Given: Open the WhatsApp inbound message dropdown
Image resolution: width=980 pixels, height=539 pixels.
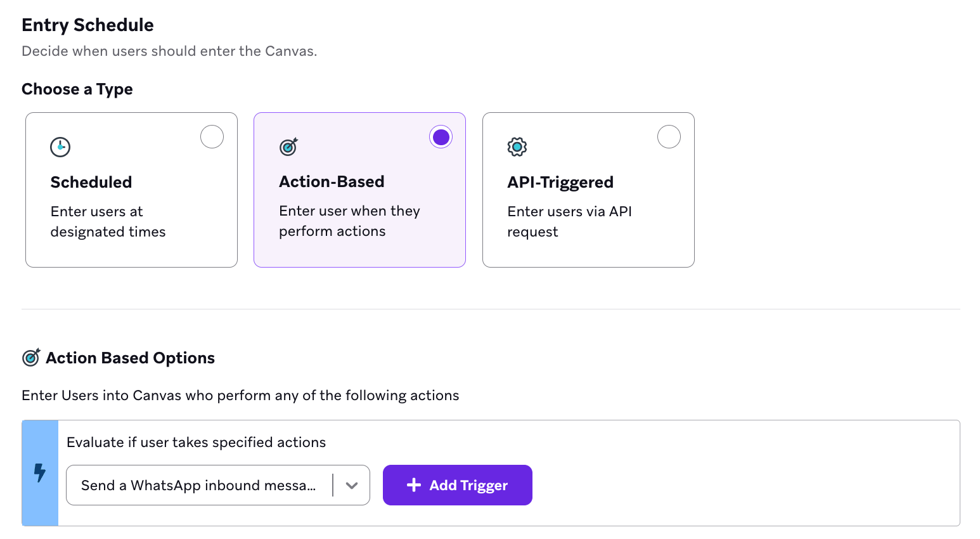Looking at the screenshot, I should (x=218, y=485).
